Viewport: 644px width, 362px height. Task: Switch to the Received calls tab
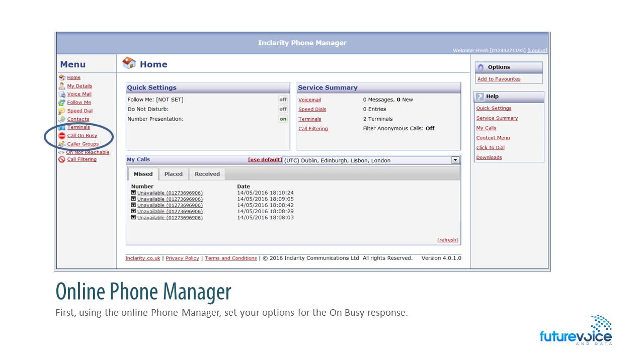click(x=207, y=174)
